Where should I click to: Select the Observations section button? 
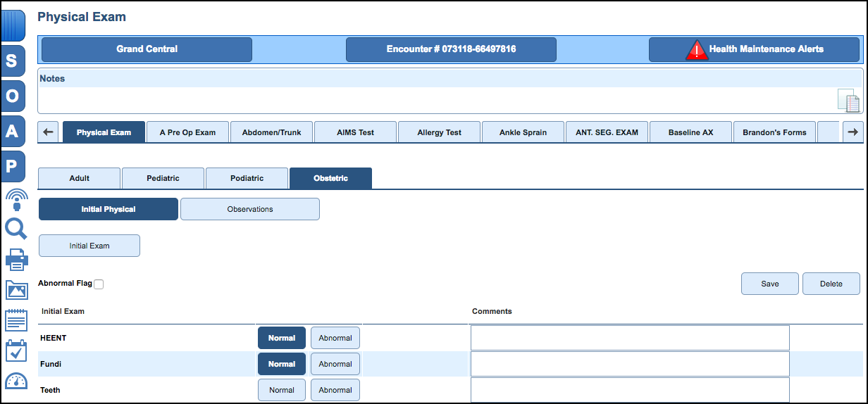click(x=250, y=209)
